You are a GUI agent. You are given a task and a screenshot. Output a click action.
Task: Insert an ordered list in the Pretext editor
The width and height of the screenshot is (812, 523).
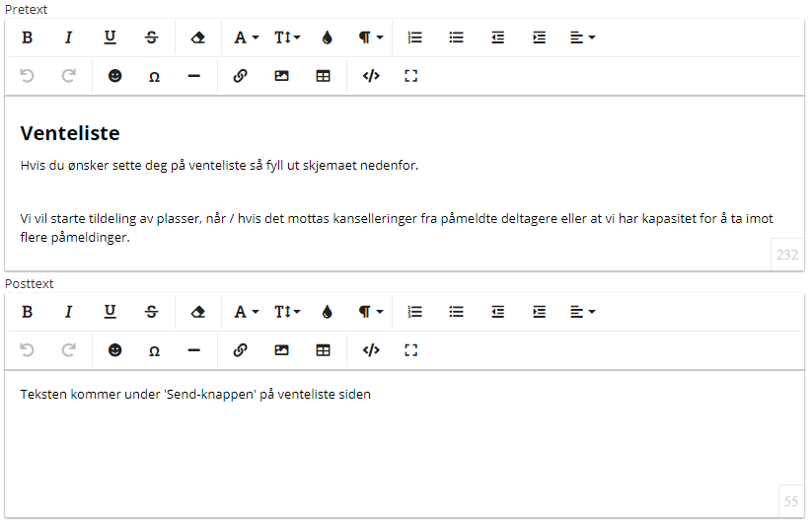point(414,37)
